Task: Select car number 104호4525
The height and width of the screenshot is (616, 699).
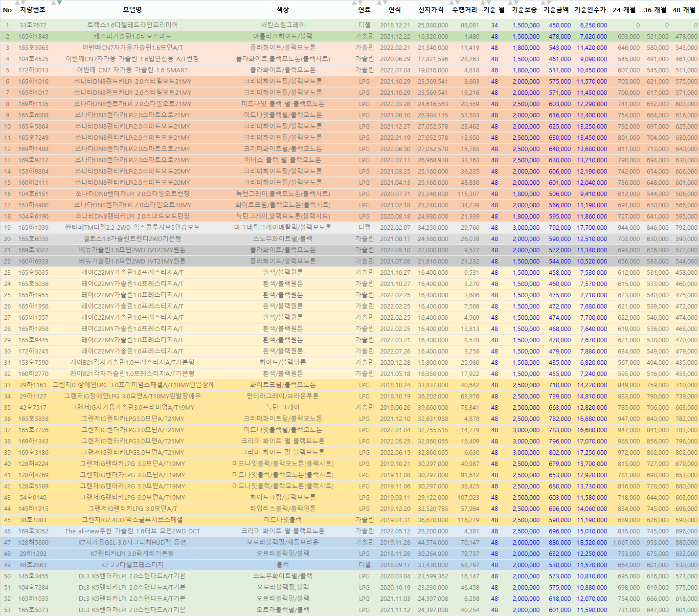Action: click(x=33, y=59)
